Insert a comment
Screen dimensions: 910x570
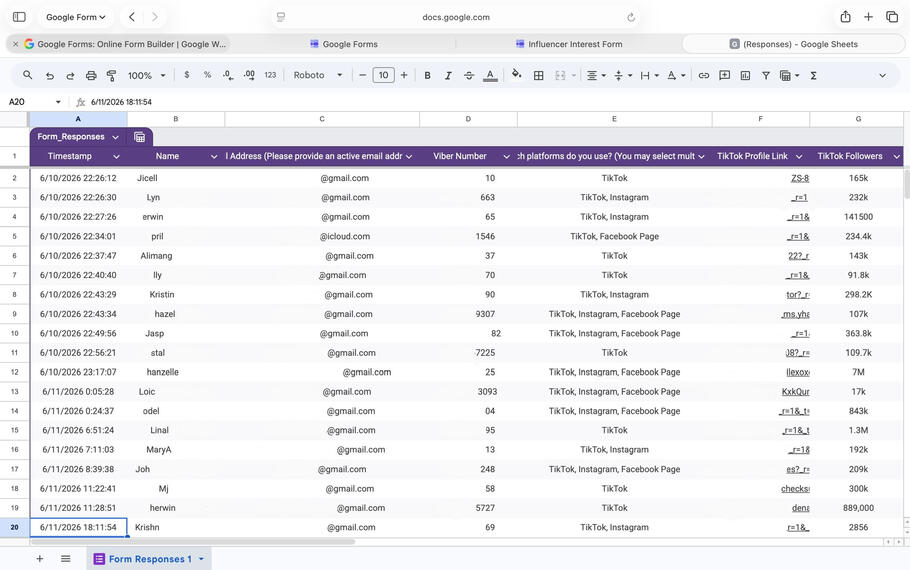pyautogui.click(x=724, y=75)
